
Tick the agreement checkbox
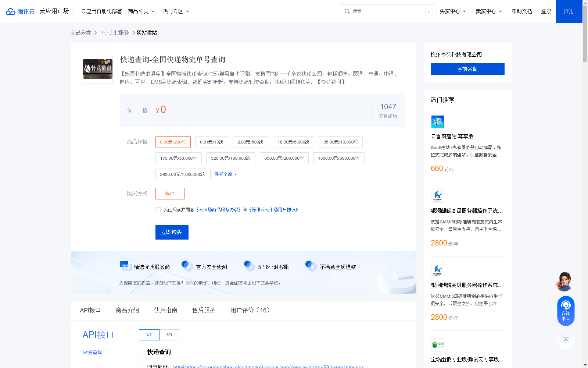point(158,210)
